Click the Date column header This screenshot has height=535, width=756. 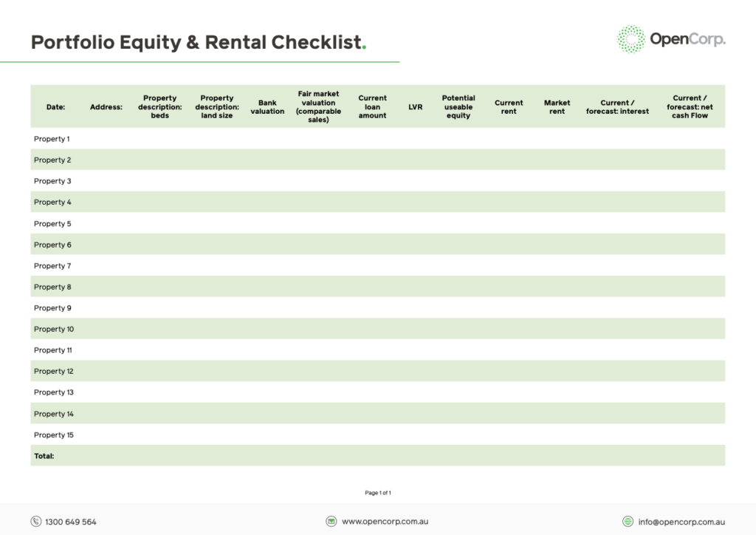coord(55,107)
